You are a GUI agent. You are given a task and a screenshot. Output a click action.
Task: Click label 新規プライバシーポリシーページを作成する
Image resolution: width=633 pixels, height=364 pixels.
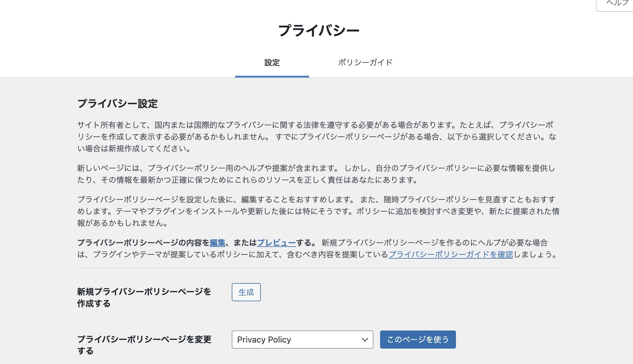tap(144, 298)
